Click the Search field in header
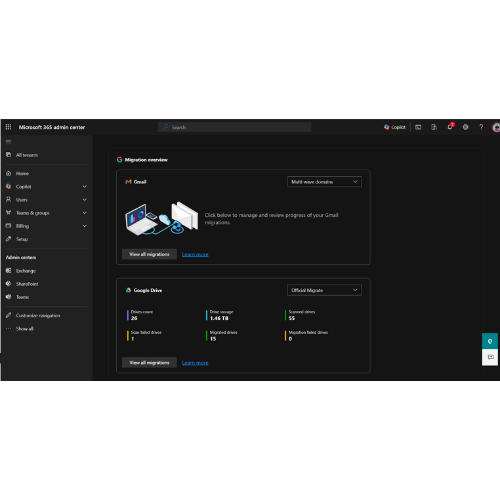Screen dimensions: 500x500 [x=235, y=127]
